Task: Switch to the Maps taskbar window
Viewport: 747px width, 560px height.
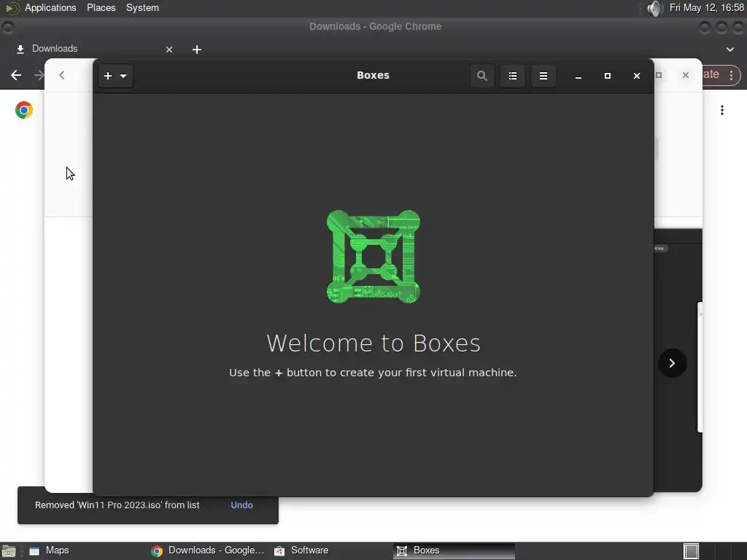Action: 88,551
